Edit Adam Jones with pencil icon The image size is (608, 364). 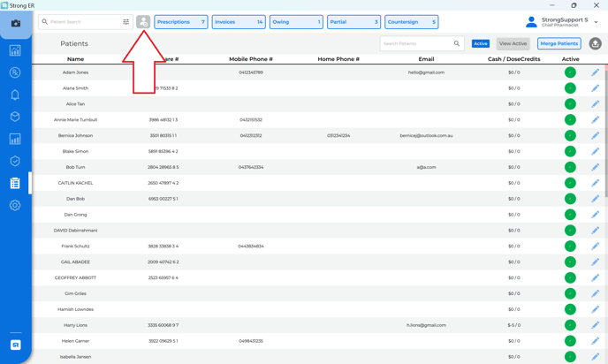click(596, 72)
